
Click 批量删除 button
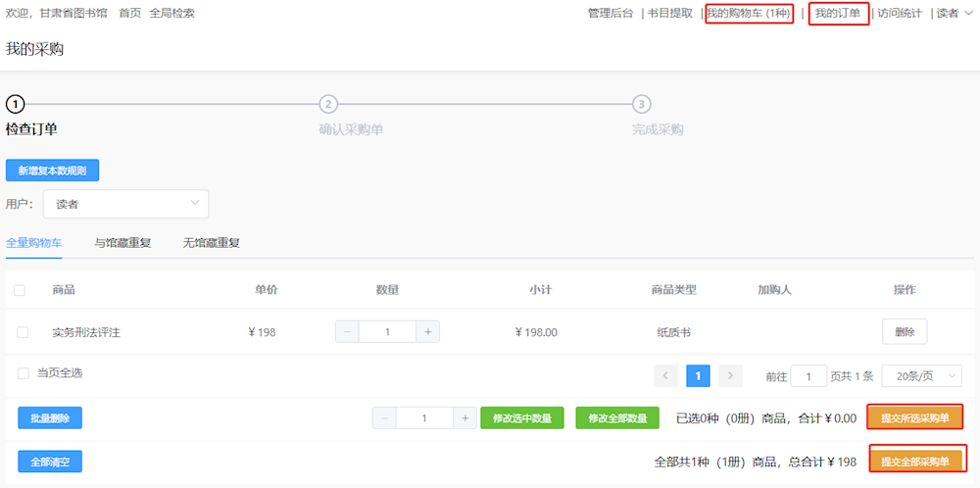pos(50,418)
